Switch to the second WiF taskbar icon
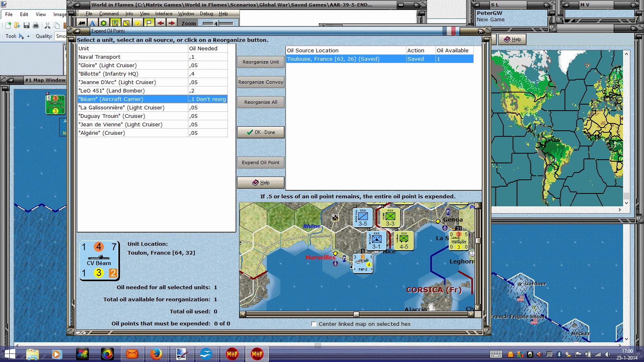The width and height of the screenshot is (644, 362). click(x=257, y=354)
